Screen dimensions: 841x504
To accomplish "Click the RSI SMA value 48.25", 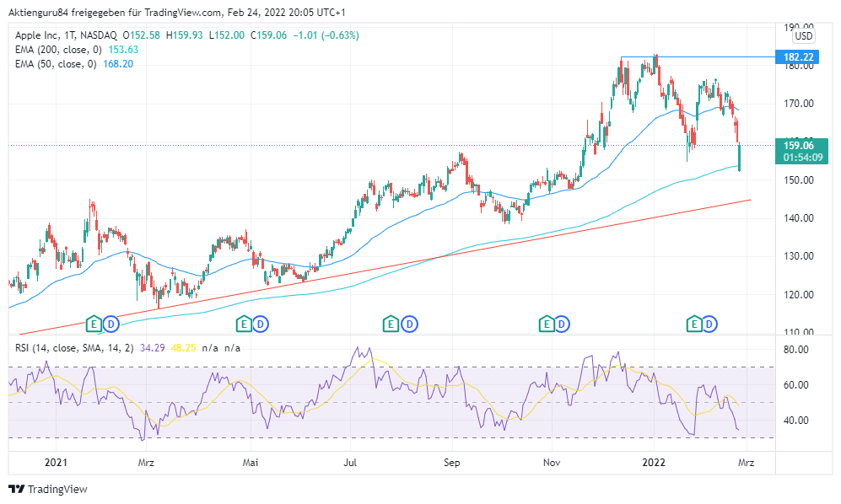I will (x=183, y=348).
